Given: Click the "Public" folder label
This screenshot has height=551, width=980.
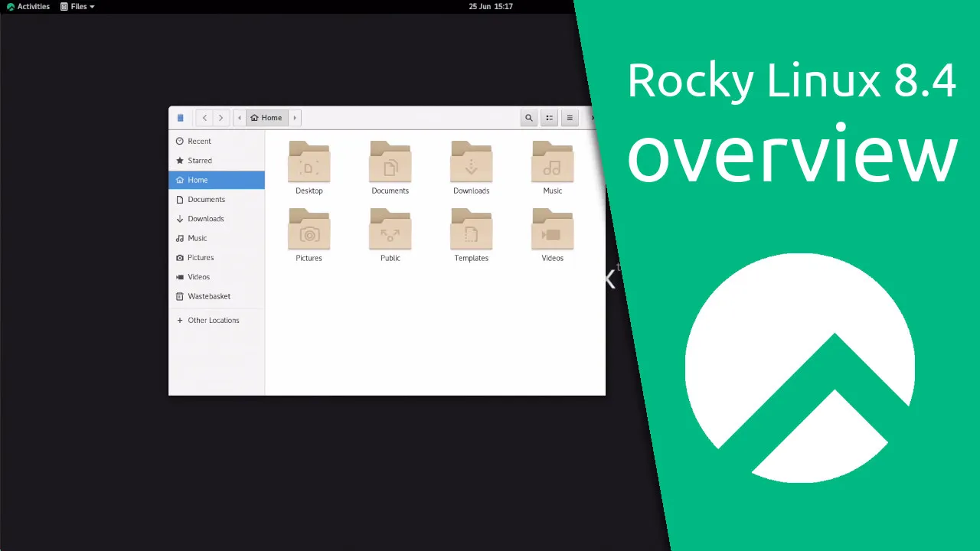Looking at the screenshot, I should click(x=390, y=258).
